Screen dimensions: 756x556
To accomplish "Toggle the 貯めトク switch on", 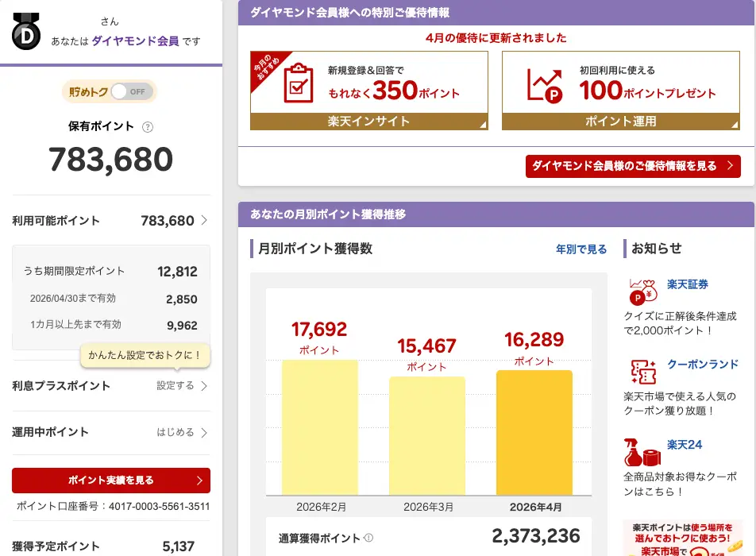I will tap(129, 91).
